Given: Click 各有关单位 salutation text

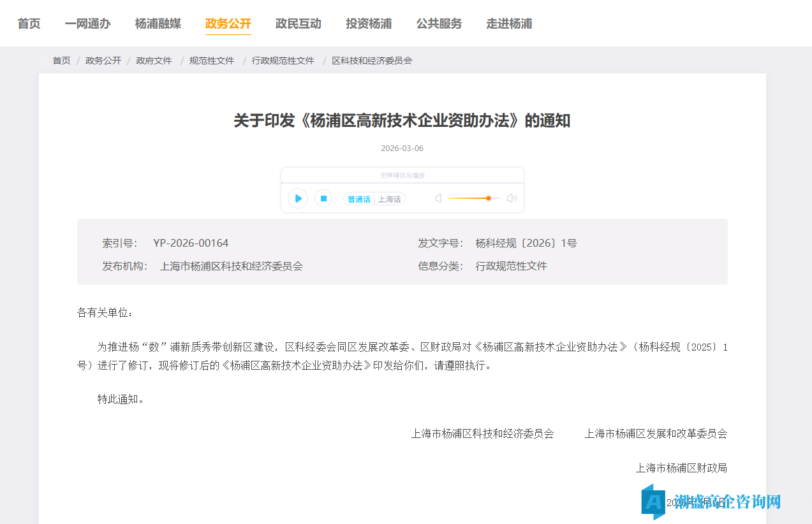Looking at the screenshot, I should click(x=106, y=312).
